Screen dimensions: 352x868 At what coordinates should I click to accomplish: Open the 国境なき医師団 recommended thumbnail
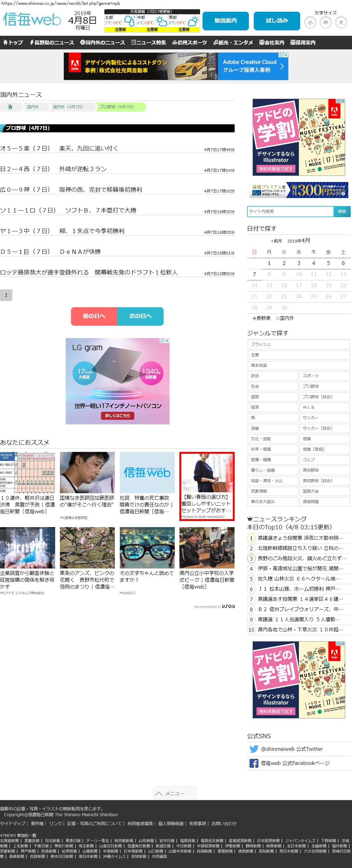87,473
